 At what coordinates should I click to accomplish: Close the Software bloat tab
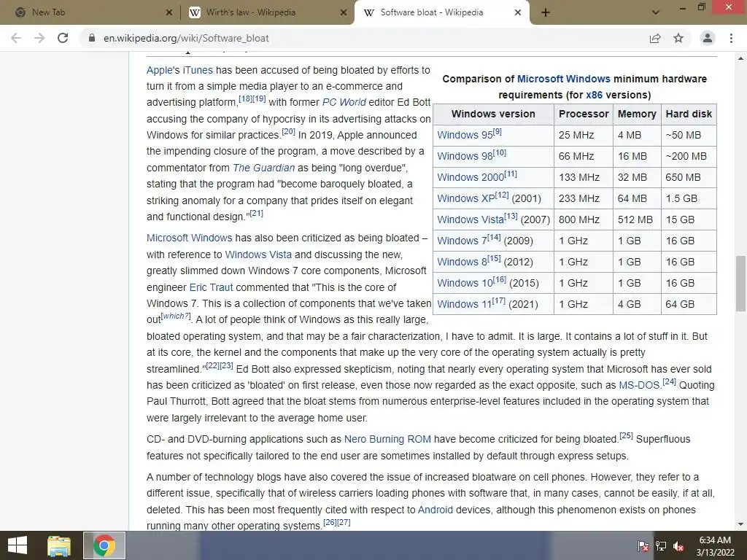coord(518,12)
